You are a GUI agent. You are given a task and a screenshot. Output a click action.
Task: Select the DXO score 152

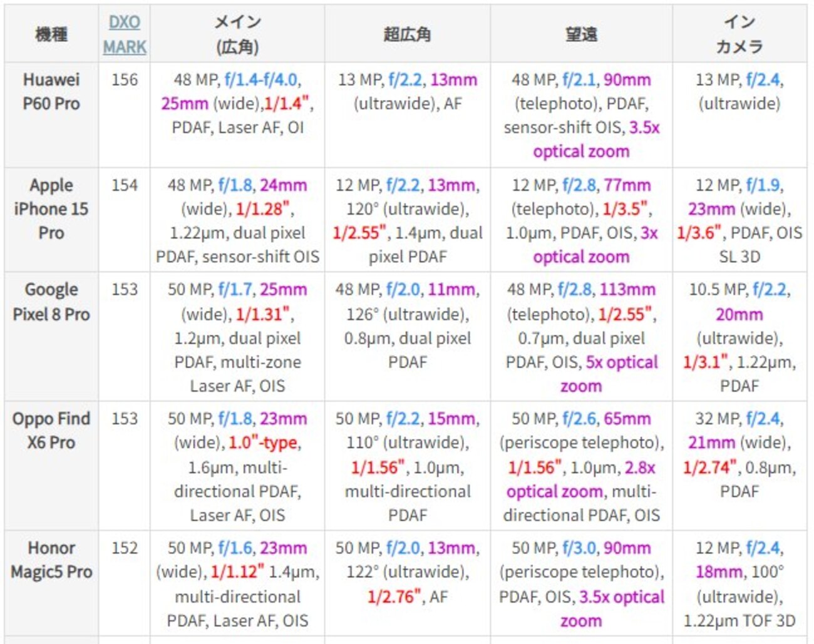coord(125,548)
